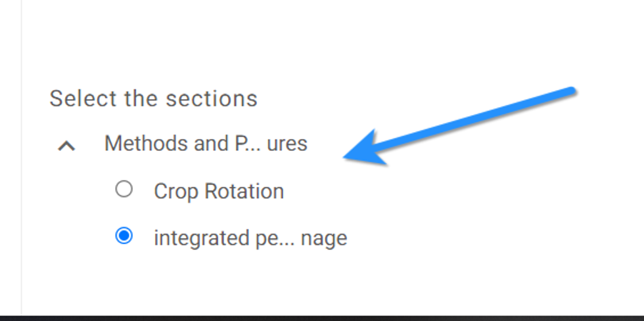Select the Crop Rotation radio button
Viewport: 644px width, 321px height.
coord(124,190)
